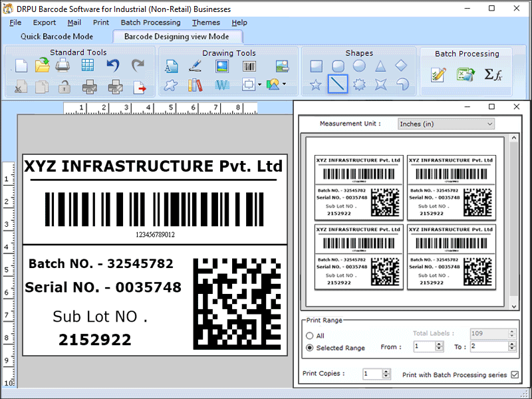The width and height of the screenshot is (532, 399).
Task: Expand the arrange object dropdown in Drawing Tools
Action: 259,84
